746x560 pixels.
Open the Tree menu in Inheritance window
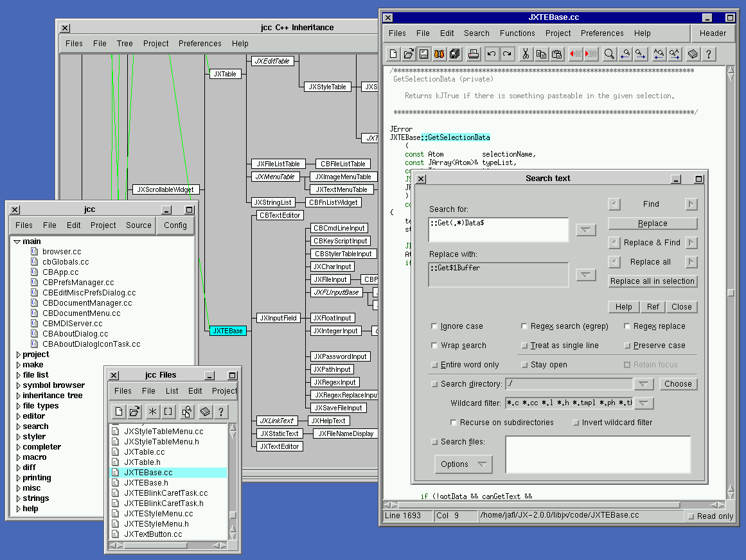(125, 43)
